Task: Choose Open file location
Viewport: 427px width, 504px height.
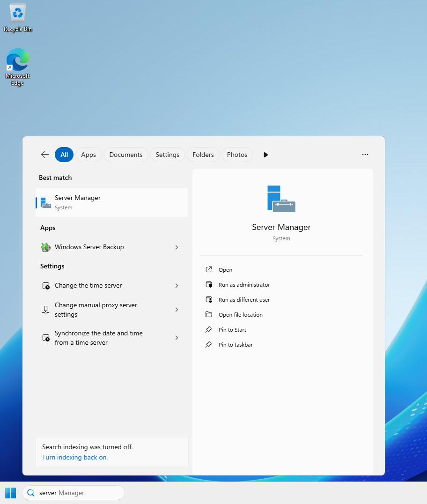Action: pyautogui.click(x=241, y=315)
